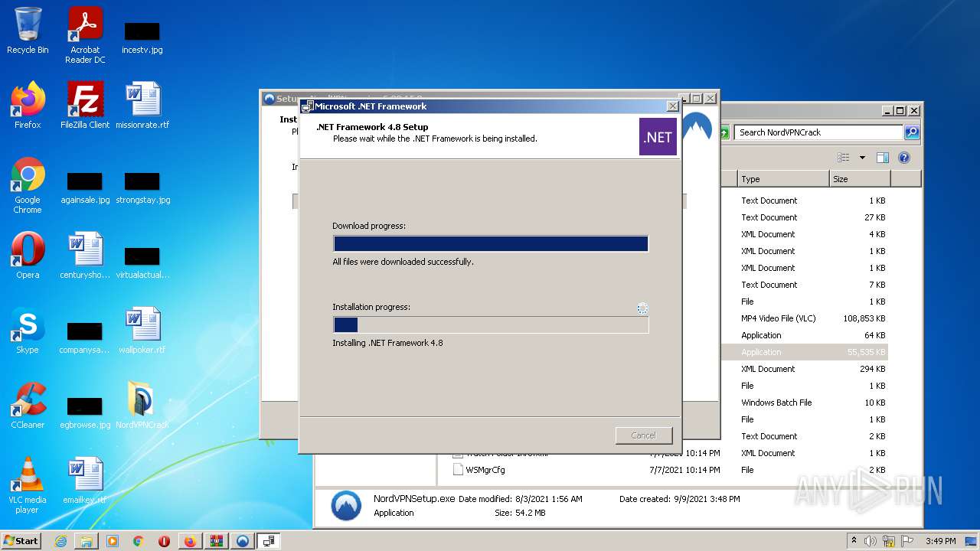Click the Download progress bar
This screenshot has width=980, height=551.
click(491, 244)
